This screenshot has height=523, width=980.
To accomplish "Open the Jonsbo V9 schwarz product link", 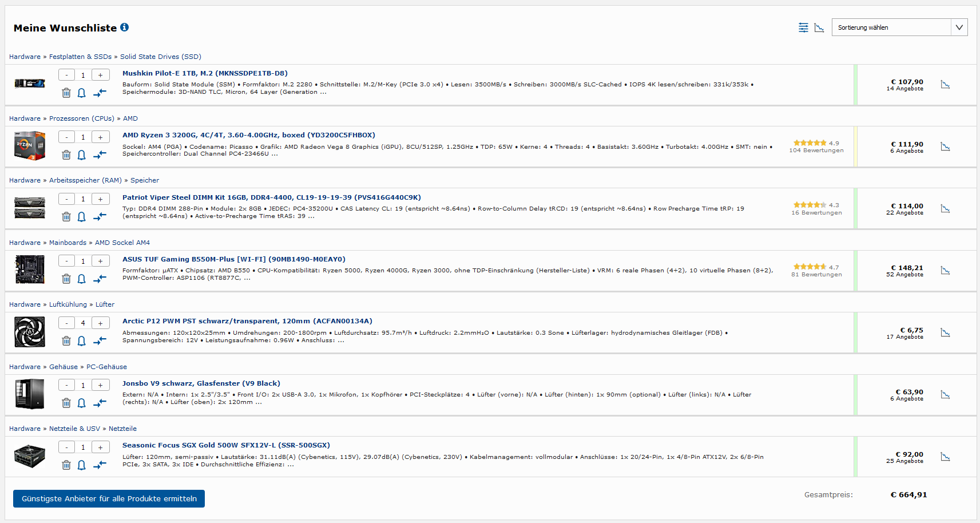I will coord(201,383).
